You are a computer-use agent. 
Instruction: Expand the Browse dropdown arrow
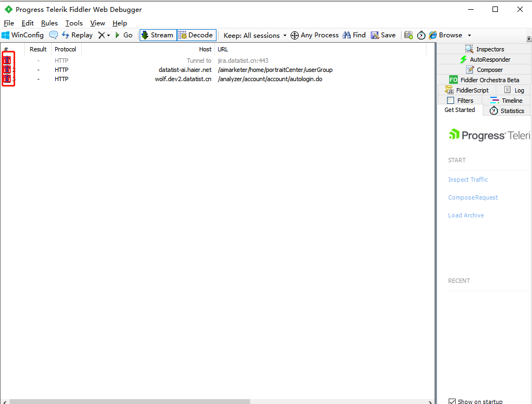(470, 35)
